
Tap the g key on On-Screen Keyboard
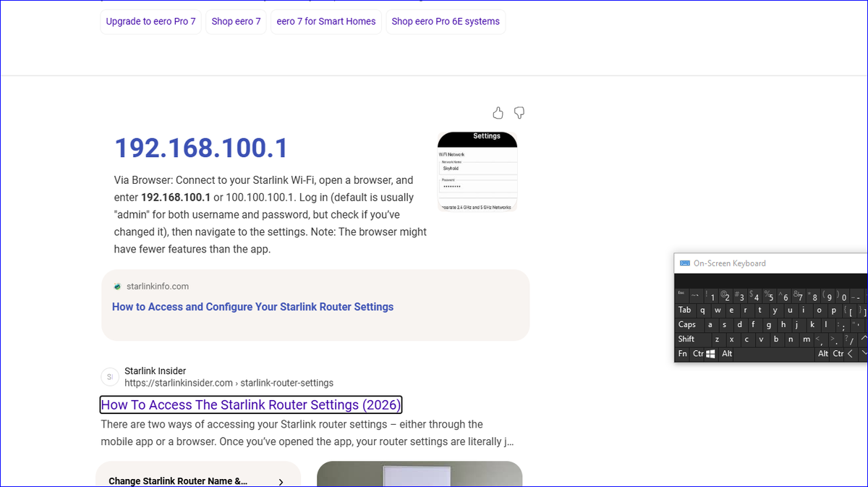769,325
